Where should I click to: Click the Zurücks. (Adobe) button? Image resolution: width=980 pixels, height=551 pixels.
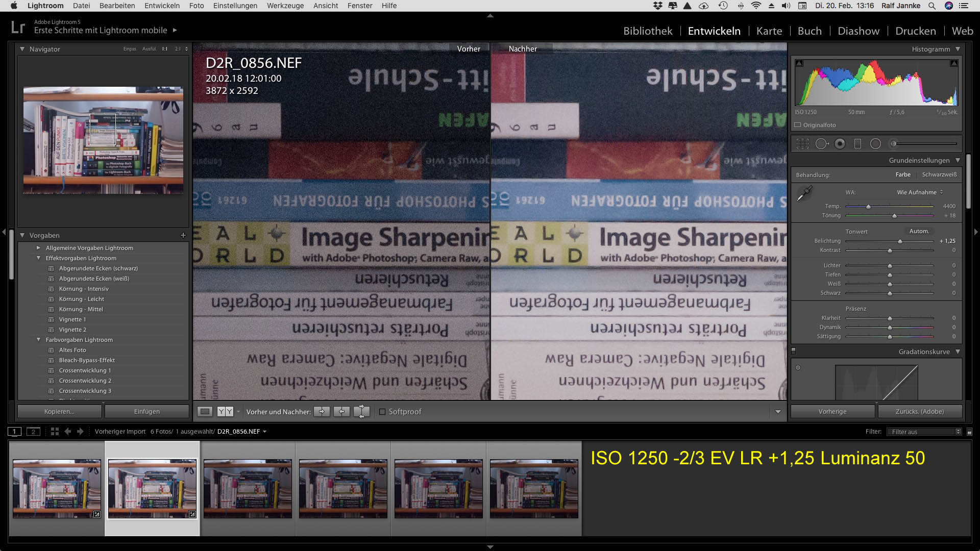pyautogui.click(x=919, y=412)
